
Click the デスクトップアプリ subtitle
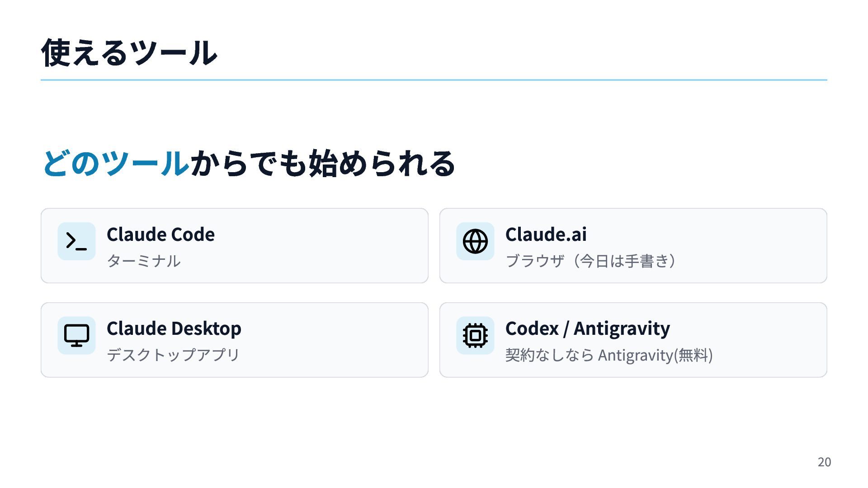173,355
